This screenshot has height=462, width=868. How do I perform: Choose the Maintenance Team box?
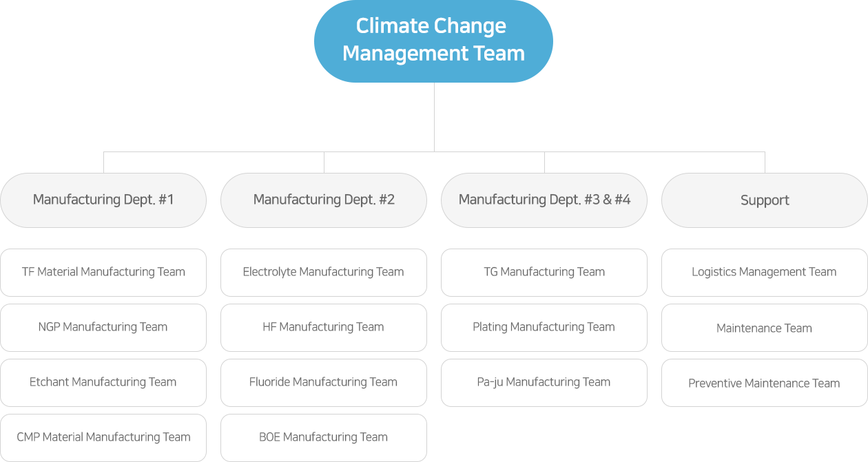click(765, 328)
